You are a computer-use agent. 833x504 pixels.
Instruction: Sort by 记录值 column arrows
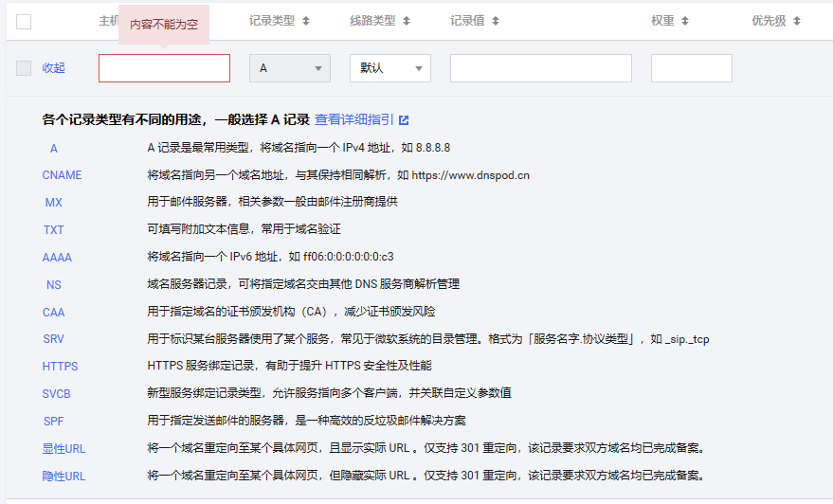[495, 21]
